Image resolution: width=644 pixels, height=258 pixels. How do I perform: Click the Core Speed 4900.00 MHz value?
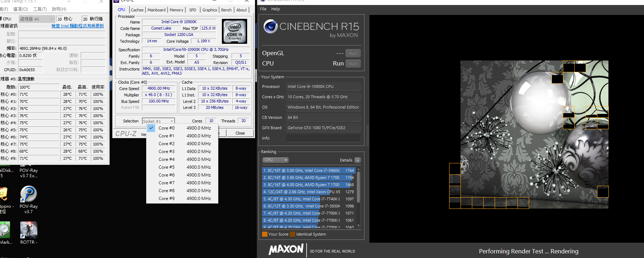159,88
